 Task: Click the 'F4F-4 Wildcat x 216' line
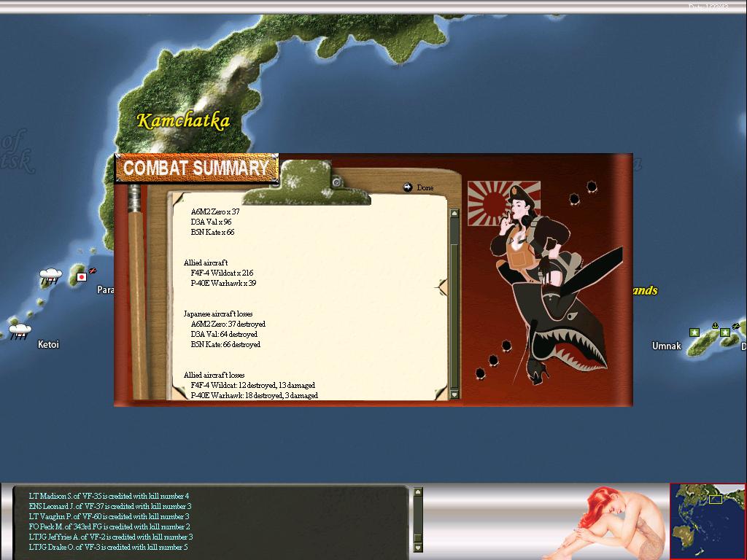pos(222,273)
